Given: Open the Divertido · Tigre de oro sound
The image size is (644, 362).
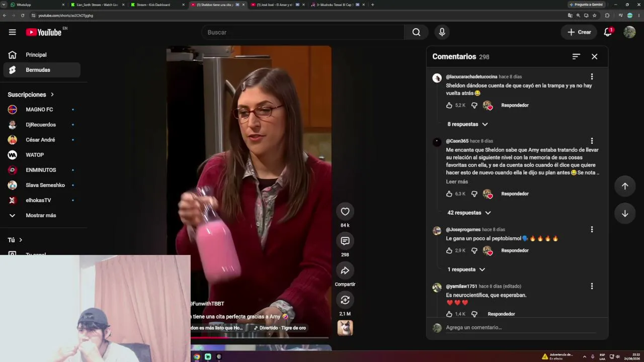Looking at the screenshot, I should tap(280, 328).
